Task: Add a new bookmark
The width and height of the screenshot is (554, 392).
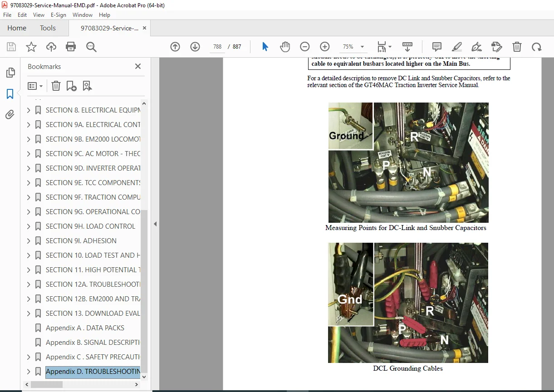Action: 71,86
